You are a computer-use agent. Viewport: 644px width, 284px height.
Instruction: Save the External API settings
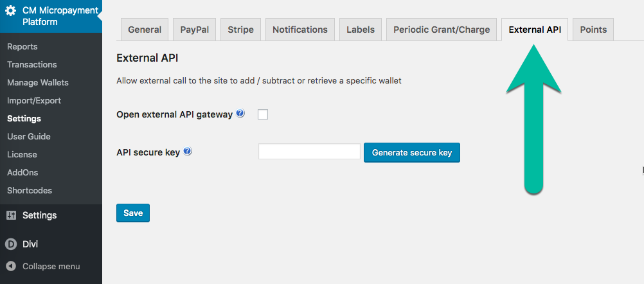tap(133, 213)
